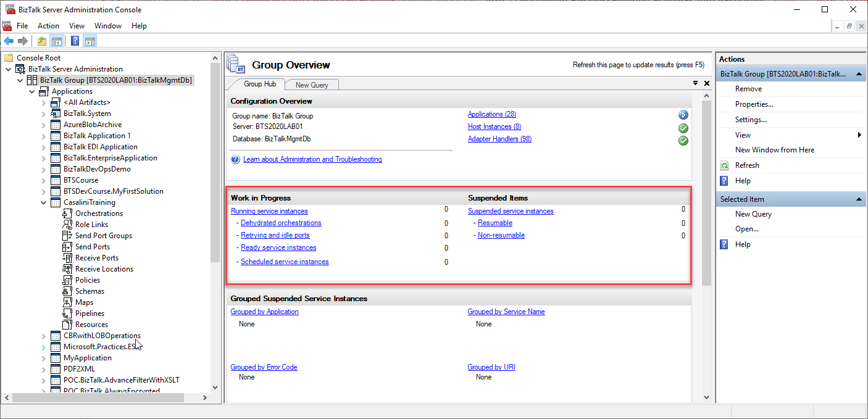Open the tab list dropdown arrow
868x419 pixels.
pyautogui.click(x=696, y=83)
